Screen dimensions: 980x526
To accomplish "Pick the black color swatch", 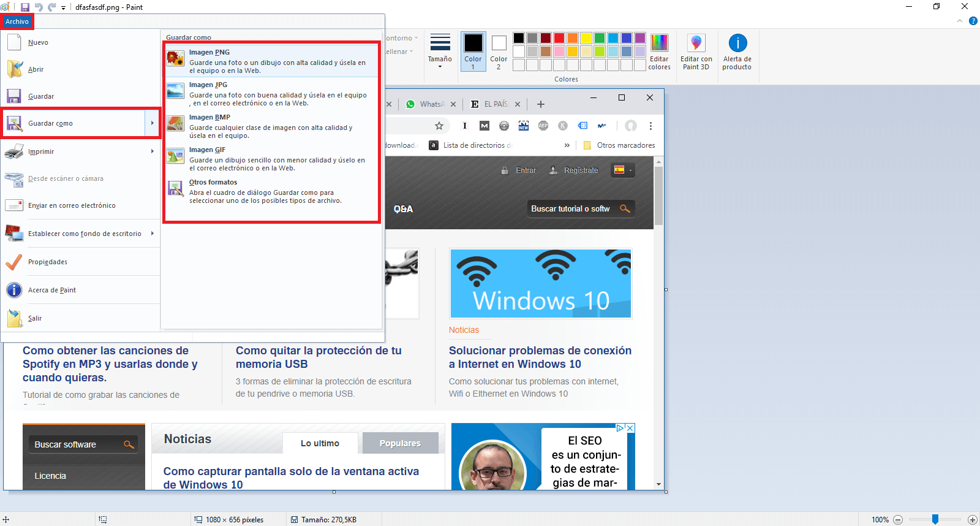I will tap(519, 38).
